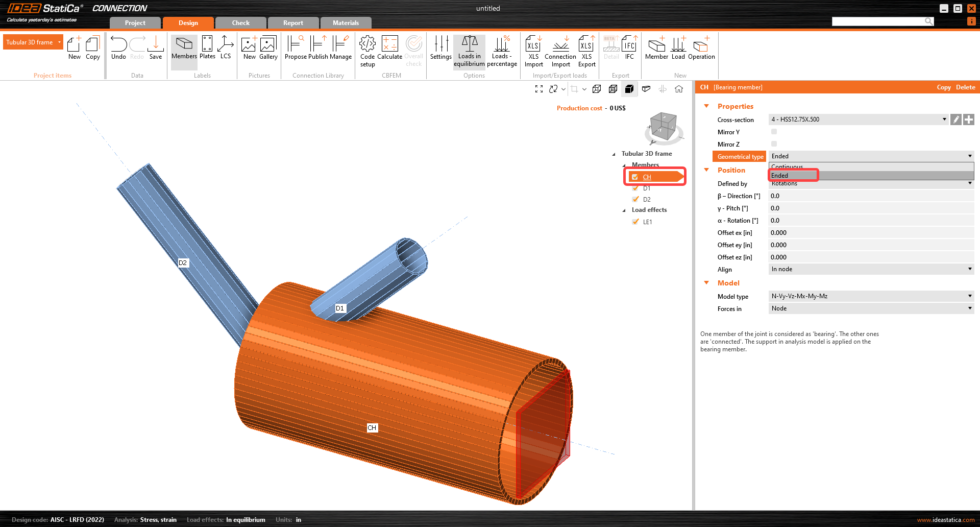The height and width of the screenshot is (527, 980).
Task: Click the home view icon
Action: pos(679,89)
